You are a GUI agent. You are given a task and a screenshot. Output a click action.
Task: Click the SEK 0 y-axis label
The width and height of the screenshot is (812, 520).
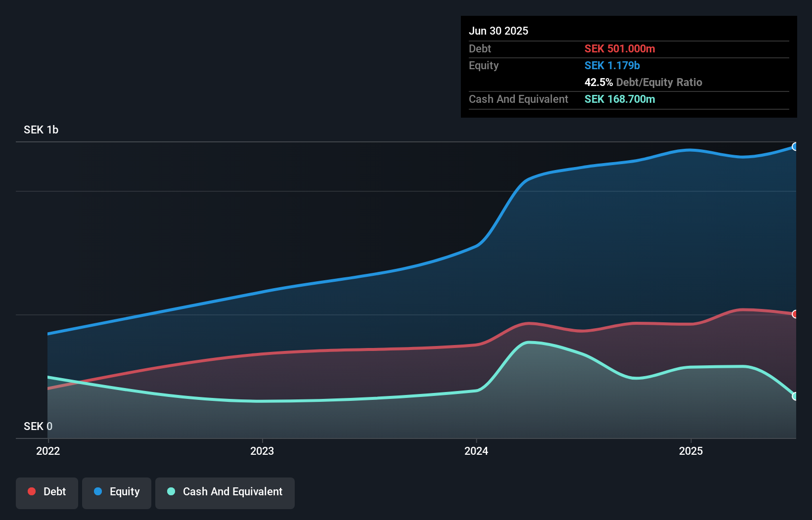[x=38, y=426]
